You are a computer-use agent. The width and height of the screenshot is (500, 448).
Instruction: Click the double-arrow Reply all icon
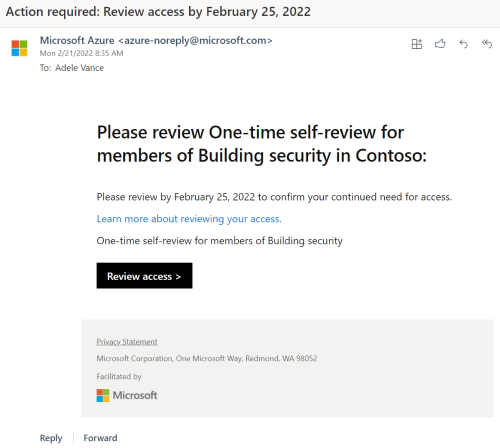(487, 44)
